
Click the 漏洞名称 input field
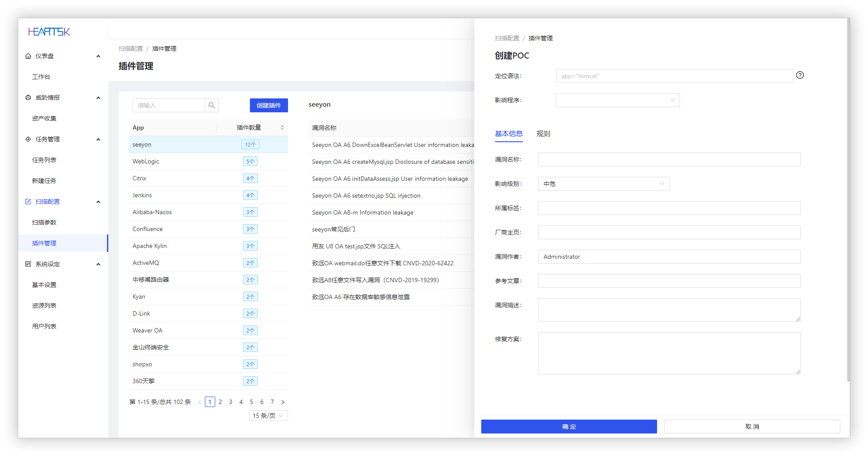670,160
